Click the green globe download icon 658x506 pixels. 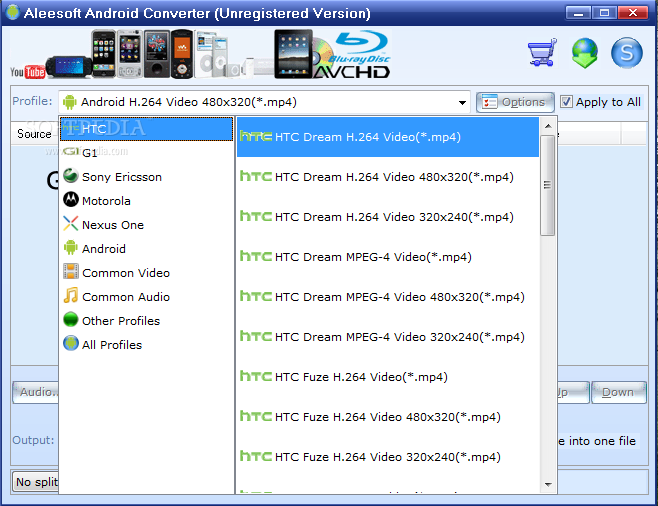[x=585, y=52]
